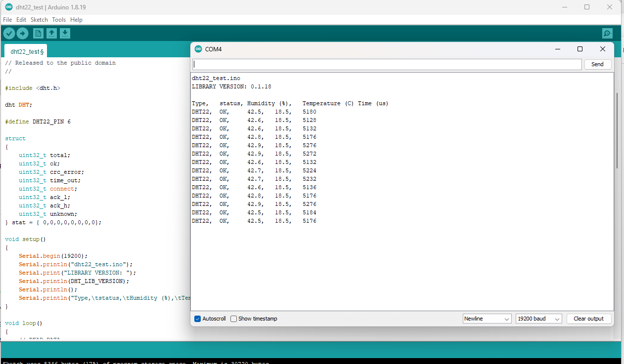Click Arduino logo in main window title bar
This screenshot has height=364, width=624.
[x=8, y=7]
